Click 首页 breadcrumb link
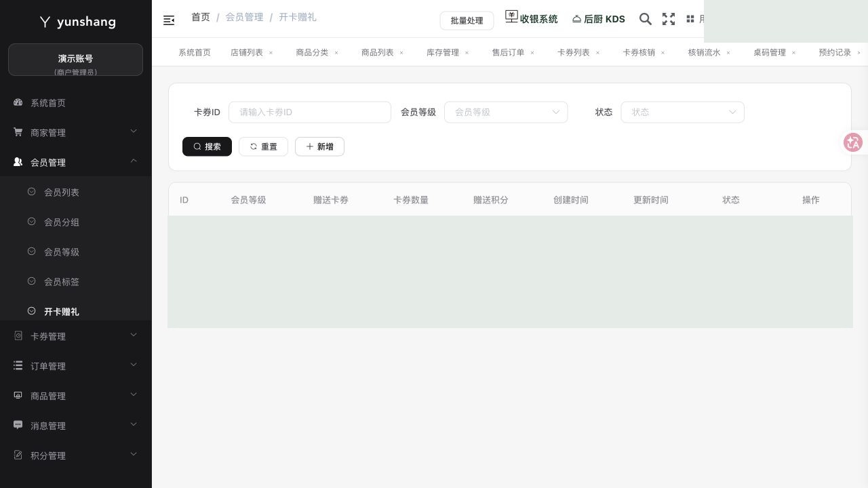 click(x=201, y=17)
